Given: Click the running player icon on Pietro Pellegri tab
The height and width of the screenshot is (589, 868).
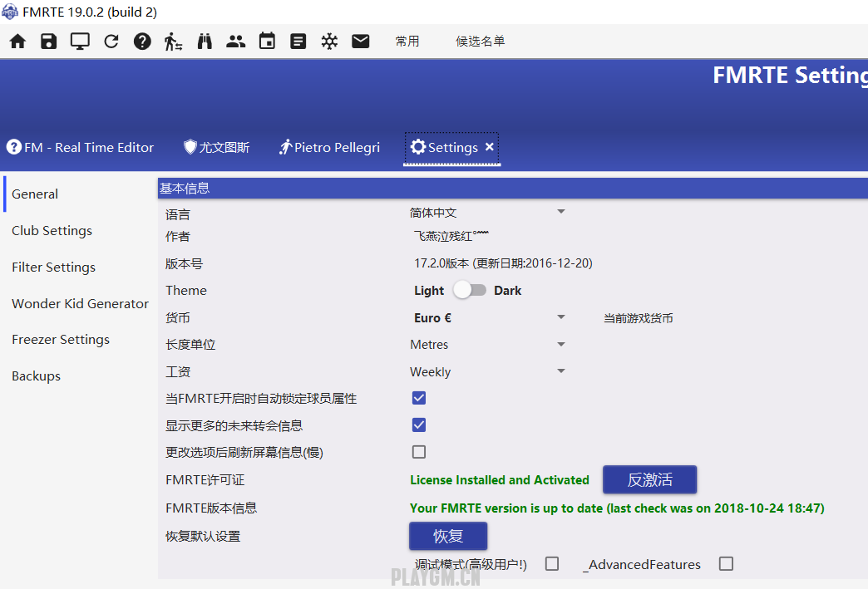Looking at the screenshot, I should (285, 147).
